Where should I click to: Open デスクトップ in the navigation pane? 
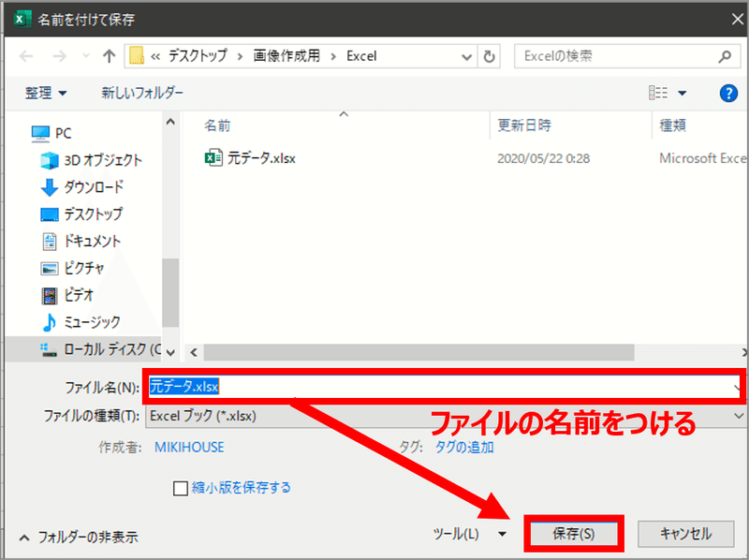81,214
